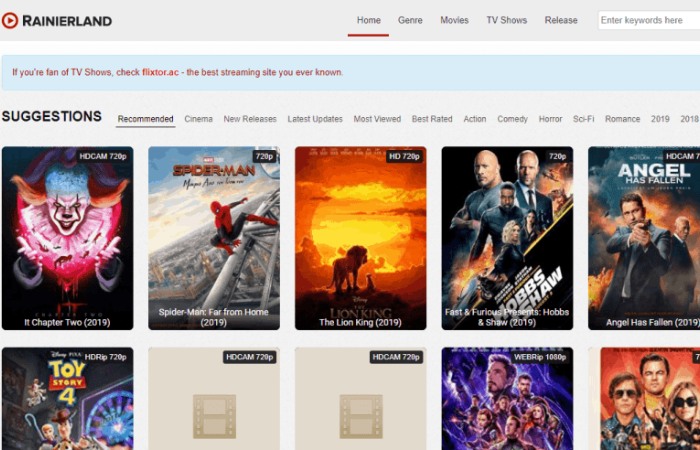The image size is (700, 450).
Task: Click the 720p badge on Hobbs & Shaw
Action: pyautogui.click(x=558, y=156)
